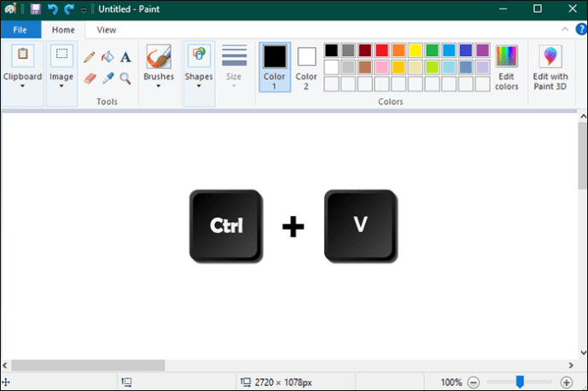Click the Brushes tool icon
This screenshot has height=391, width=588.
click(159, 56)
